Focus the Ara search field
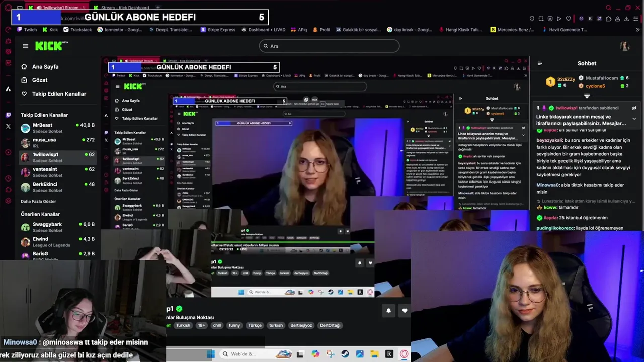Viewport: 644px width, 362px height. pyautogui.click(x=329, y=46)
